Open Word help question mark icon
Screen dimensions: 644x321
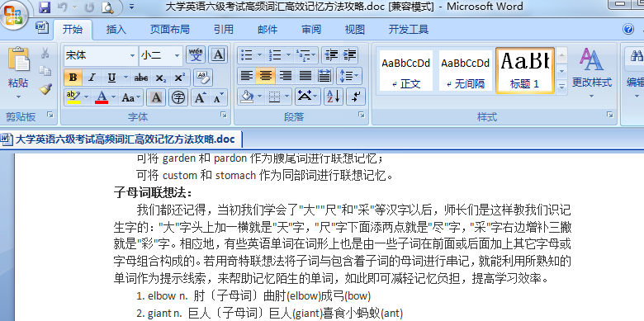click(628, 29)
